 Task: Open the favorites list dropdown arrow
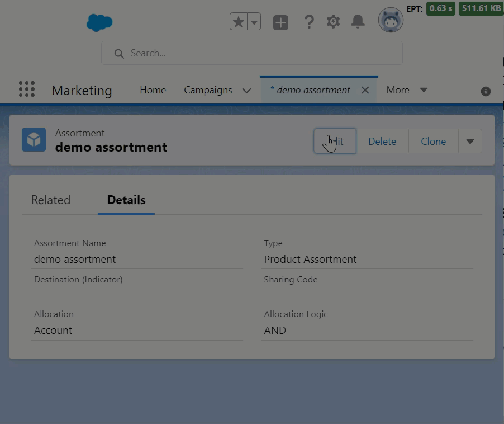pyautogui.click(x=254, y=22)
